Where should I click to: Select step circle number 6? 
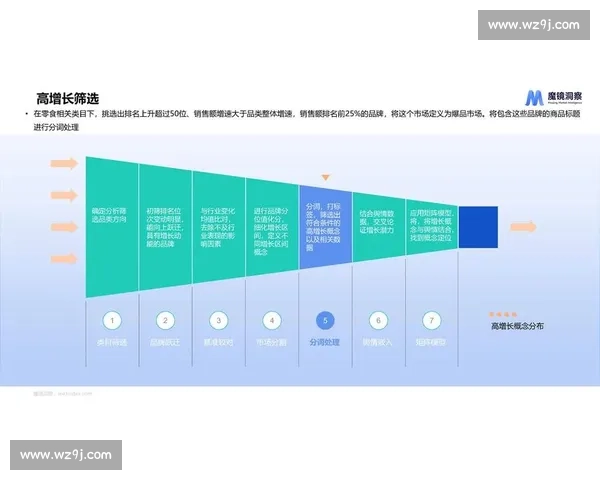378,320
